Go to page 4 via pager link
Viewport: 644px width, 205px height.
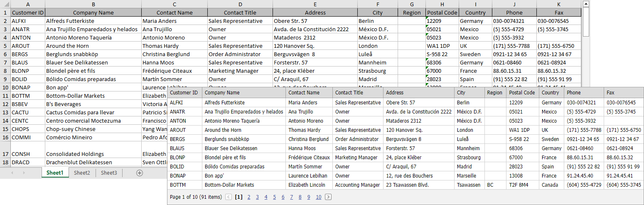pos(266,197)
